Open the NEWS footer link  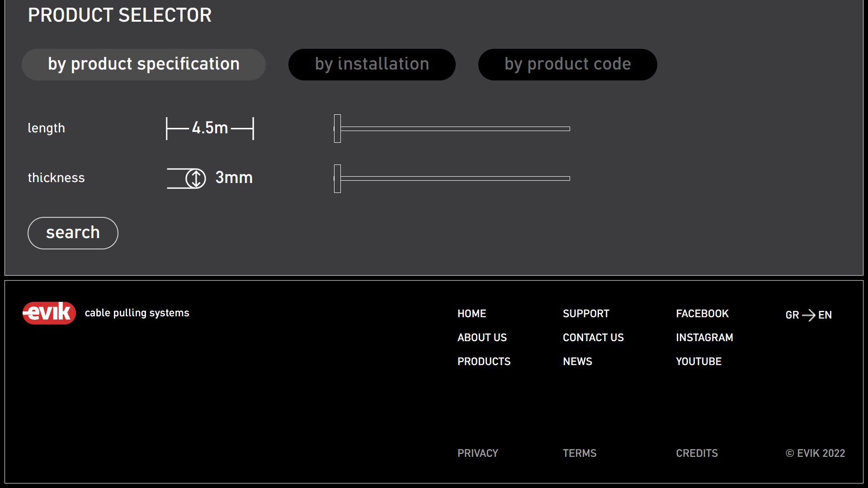pos(577,361)
